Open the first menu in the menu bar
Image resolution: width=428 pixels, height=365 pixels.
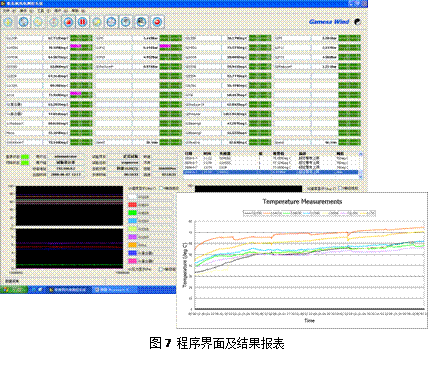pos(7,11)
